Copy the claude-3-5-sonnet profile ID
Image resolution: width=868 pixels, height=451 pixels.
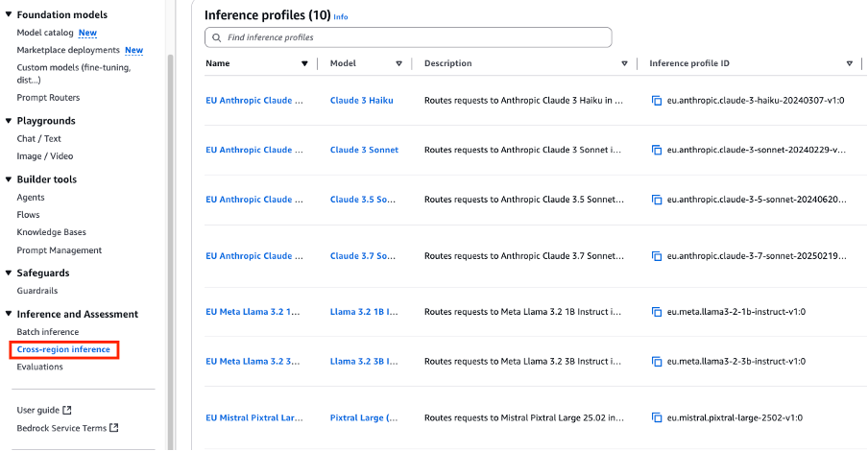point(657,200)
